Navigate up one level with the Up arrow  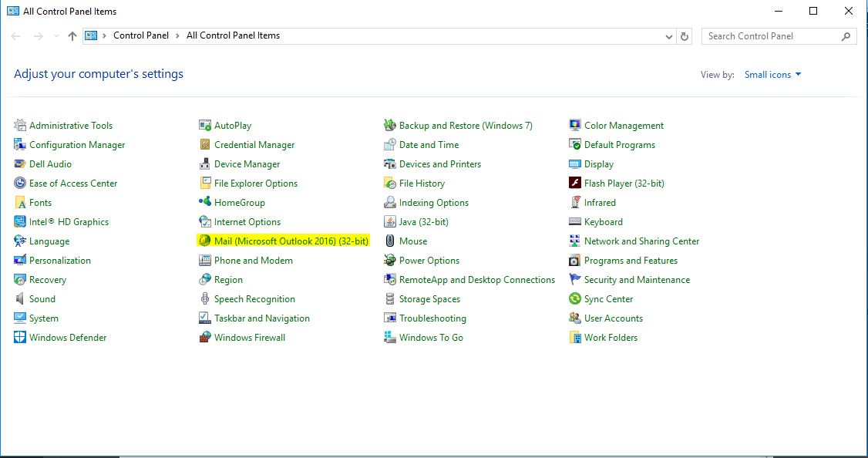(x=72, y=35)
